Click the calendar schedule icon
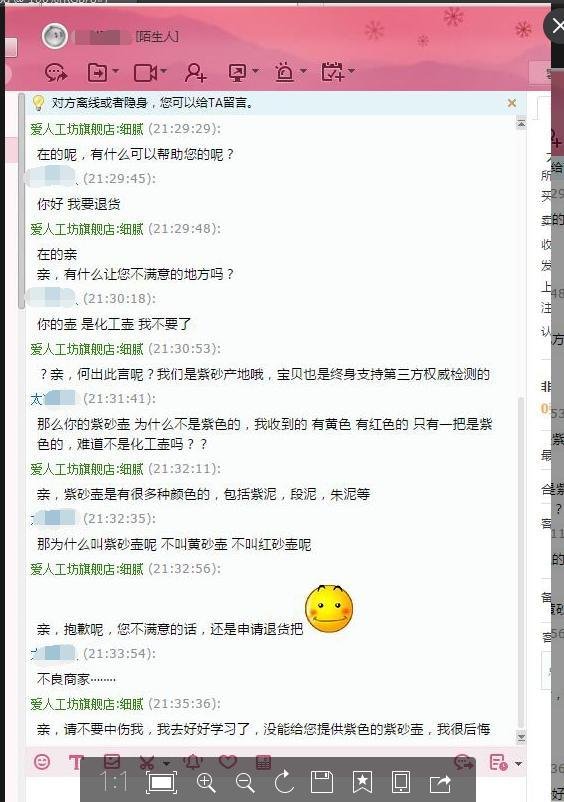This screenshot has height=802, width=564. coord(333,72)
